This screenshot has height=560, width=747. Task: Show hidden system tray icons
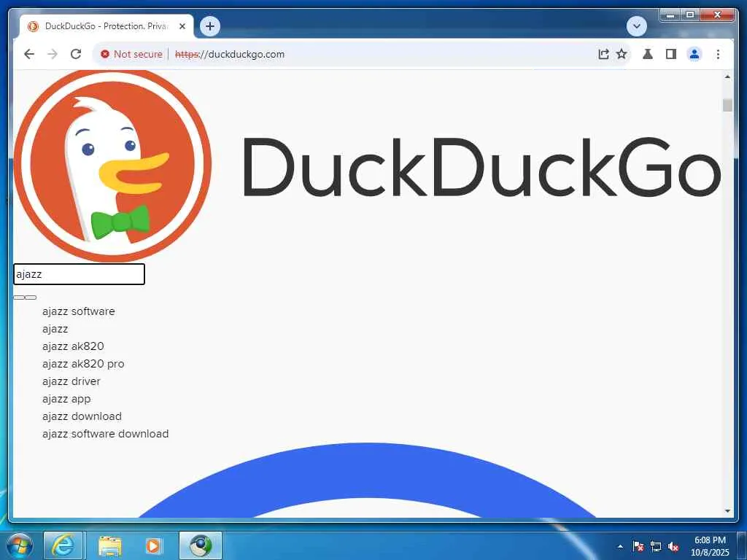pos(620,546)
